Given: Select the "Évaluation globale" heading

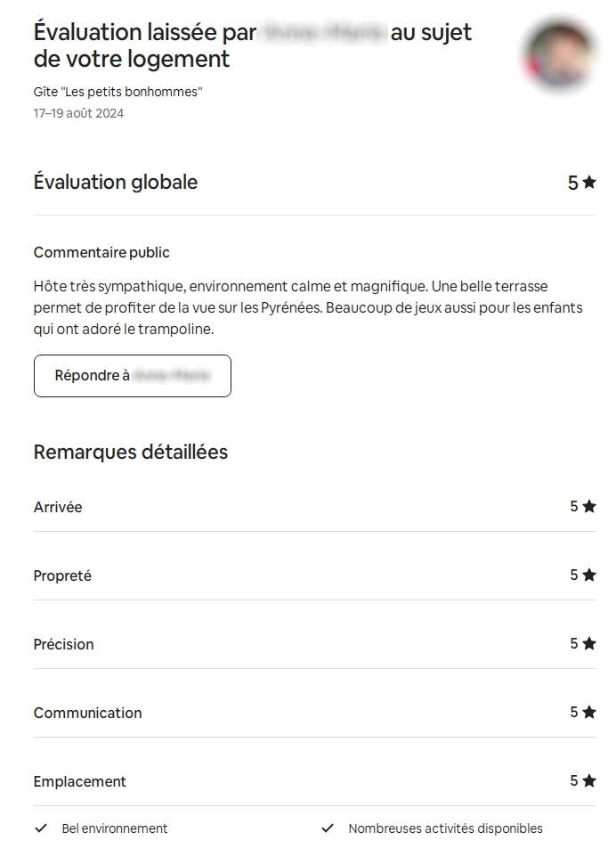Looking at the screenshot, I should pos(116,182).
